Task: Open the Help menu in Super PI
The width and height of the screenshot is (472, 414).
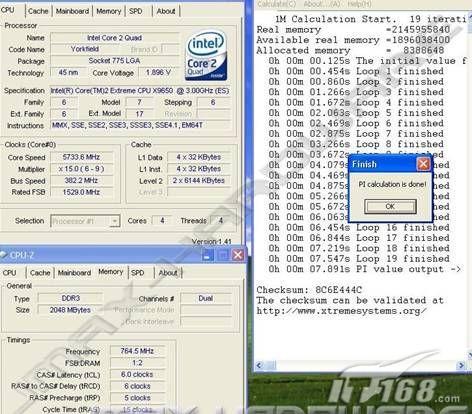Action: [x=359, y=4]
